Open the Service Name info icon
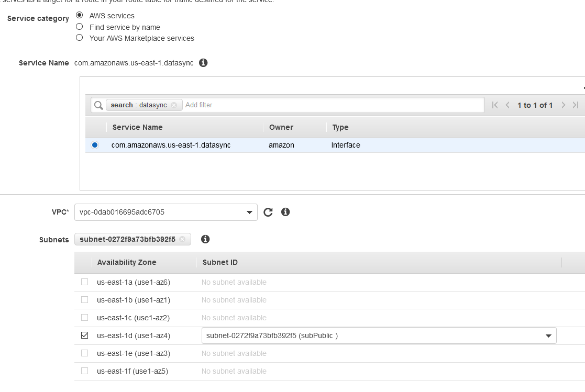Screen dimensions: 585x392 click(203, 63)
